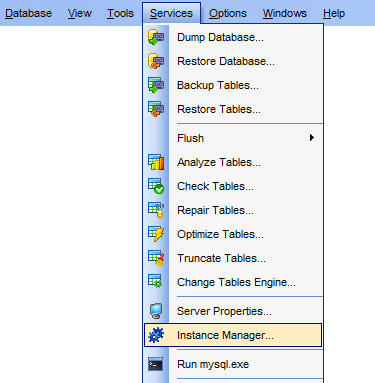Viewport: 375px width, 383px height.
Task: Close the open Services menu
Action: tap(171, 13)
